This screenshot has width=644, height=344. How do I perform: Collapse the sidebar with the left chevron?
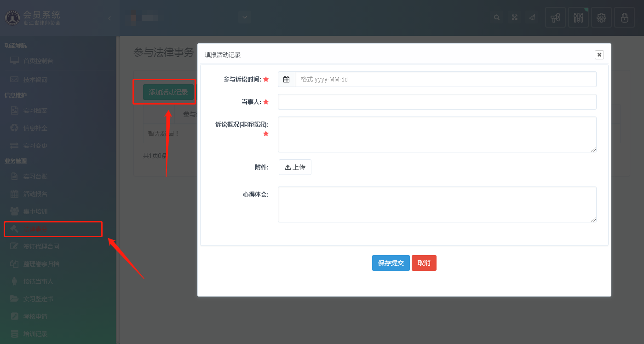tap(109, 18)
